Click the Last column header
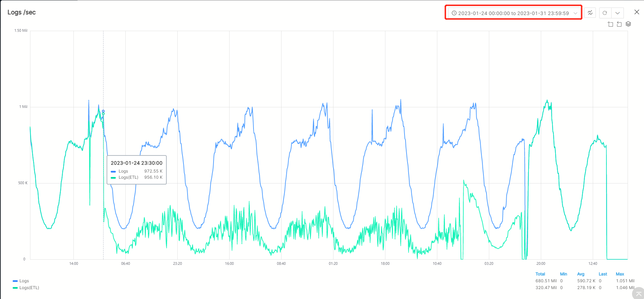The height and width of the screenshot is (299, 644). [x=603, y=274]
